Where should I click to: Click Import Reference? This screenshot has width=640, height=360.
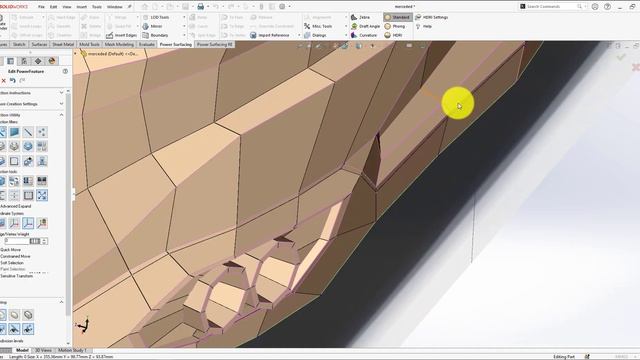pyautogui.click(x=270, y=35)
